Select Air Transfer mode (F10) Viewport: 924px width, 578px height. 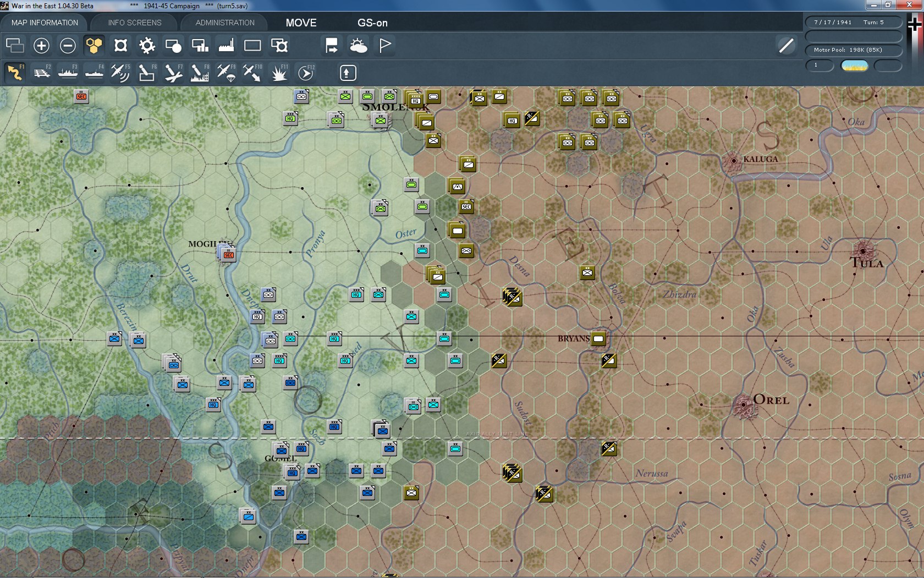point(252,73)
